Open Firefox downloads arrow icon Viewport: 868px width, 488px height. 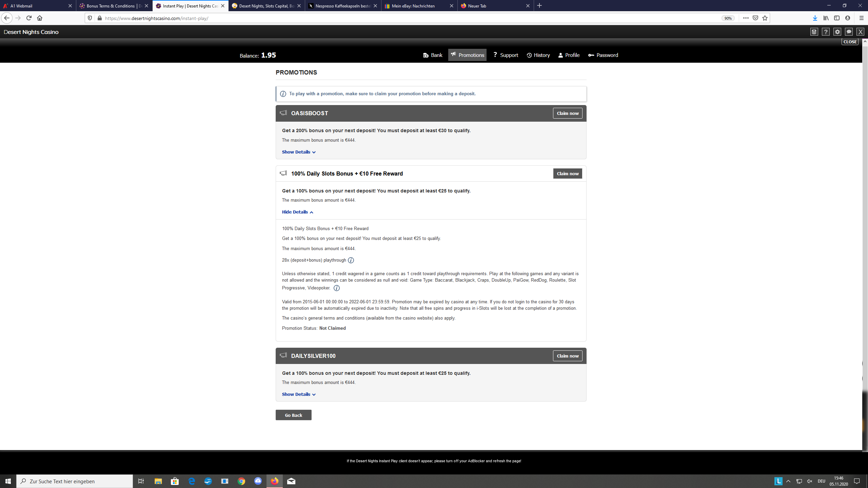(815, 18)
